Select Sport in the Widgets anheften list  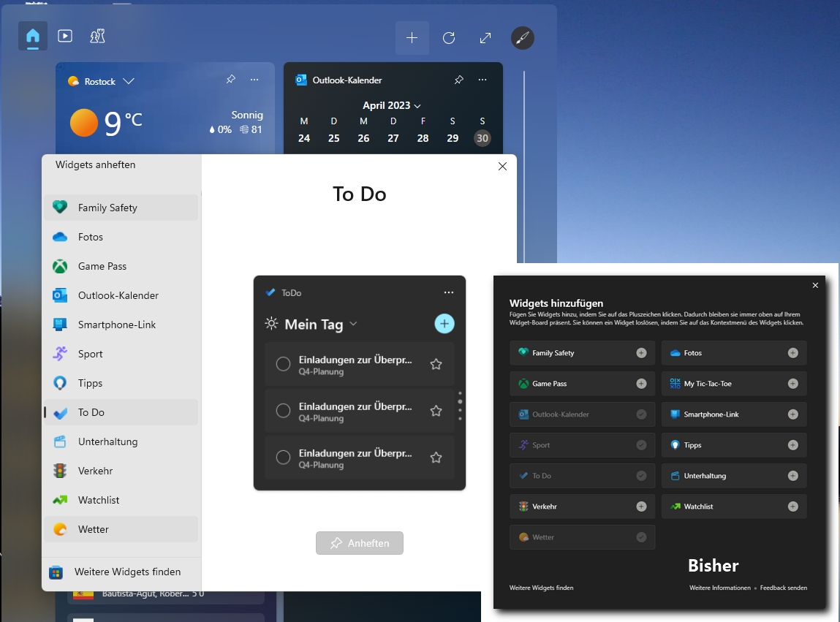[x=121, y=354]
